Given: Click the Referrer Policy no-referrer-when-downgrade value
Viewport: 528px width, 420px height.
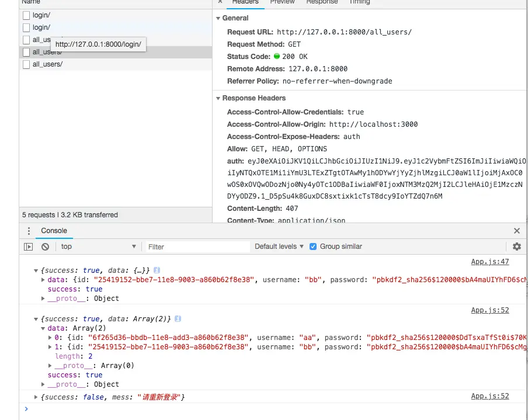Looking at the screenshot, I should (x=338, y=81).
